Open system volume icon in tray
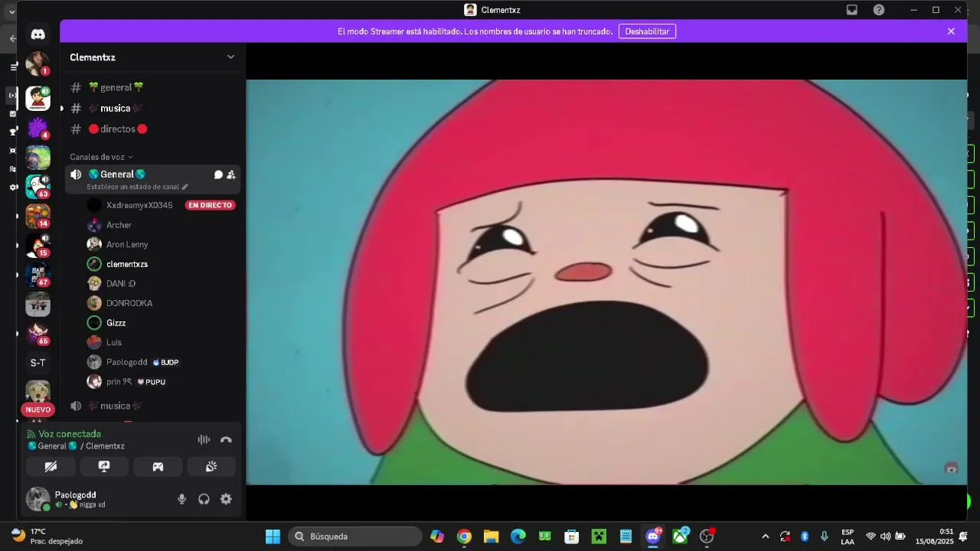980x551 pixels. (x=885, y=536)
